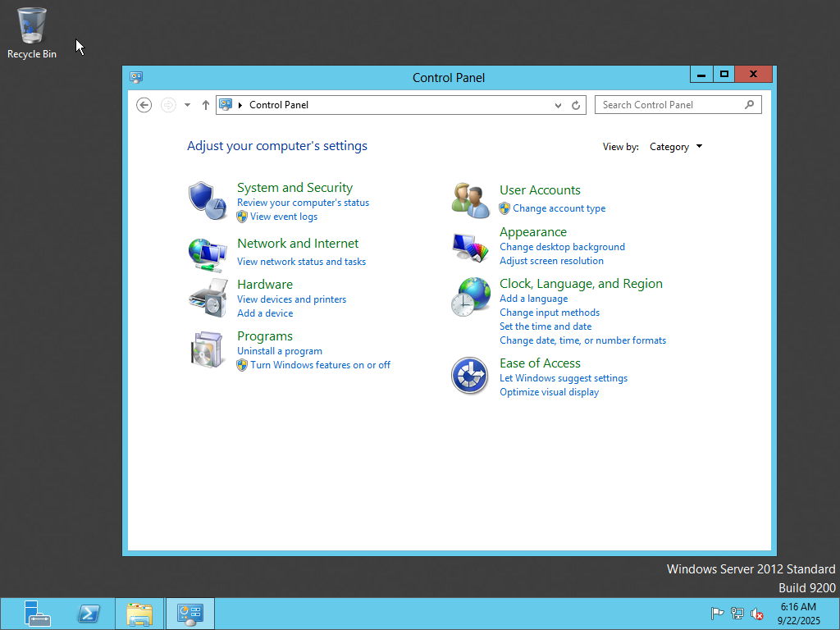Open the address bar history dropdown arrow
The height and width of the screenshot is (630, 840).
point(558,105)
